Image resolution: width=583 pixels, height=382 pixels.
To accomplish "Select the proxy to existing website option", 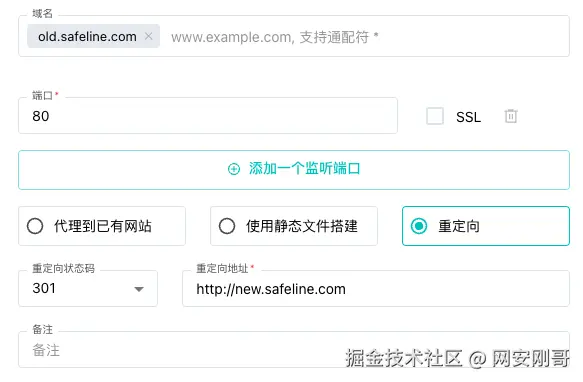I will point(102,226).
